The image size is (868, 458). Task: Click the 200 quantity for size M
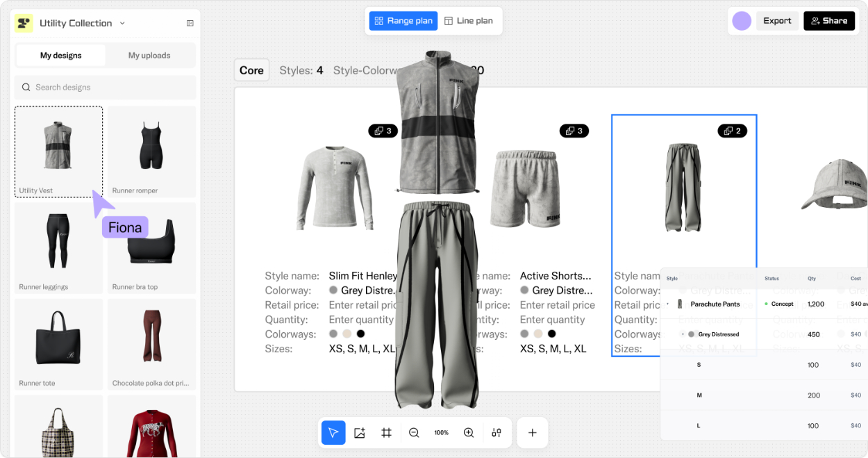[814, 395]
